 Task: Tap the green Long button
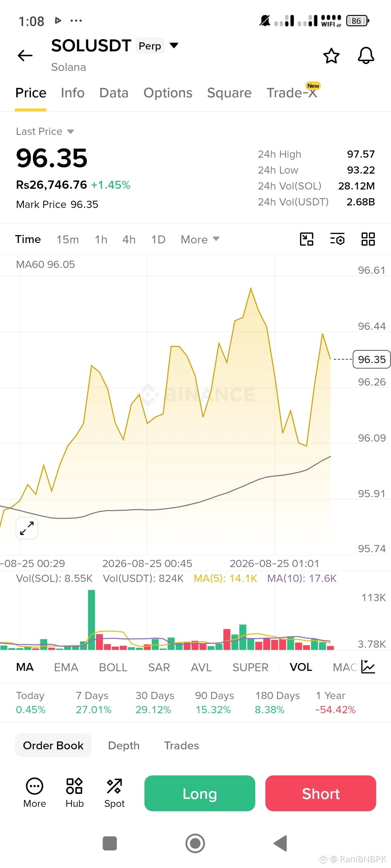(x=200, y=793)
